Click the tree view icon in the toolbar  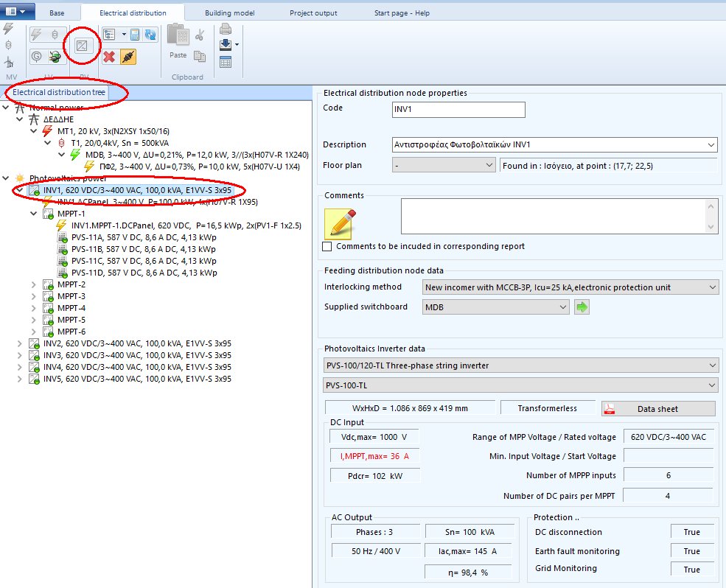pos(110,33)
